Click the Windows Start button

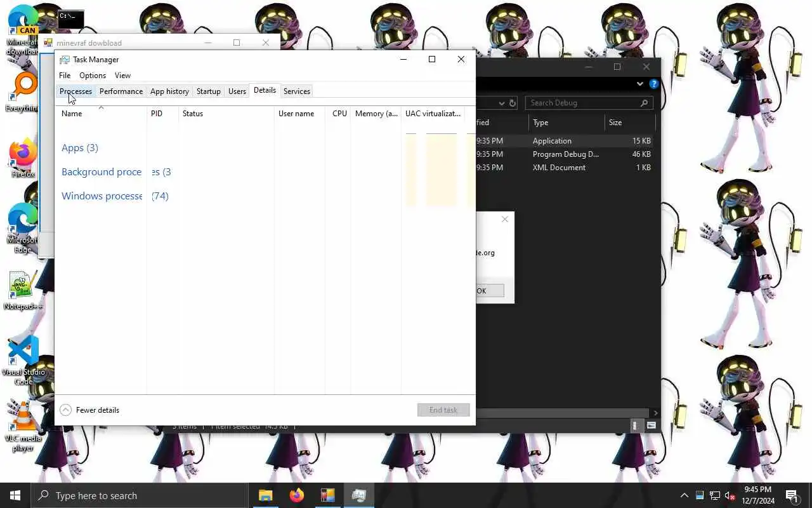point(15,495)
